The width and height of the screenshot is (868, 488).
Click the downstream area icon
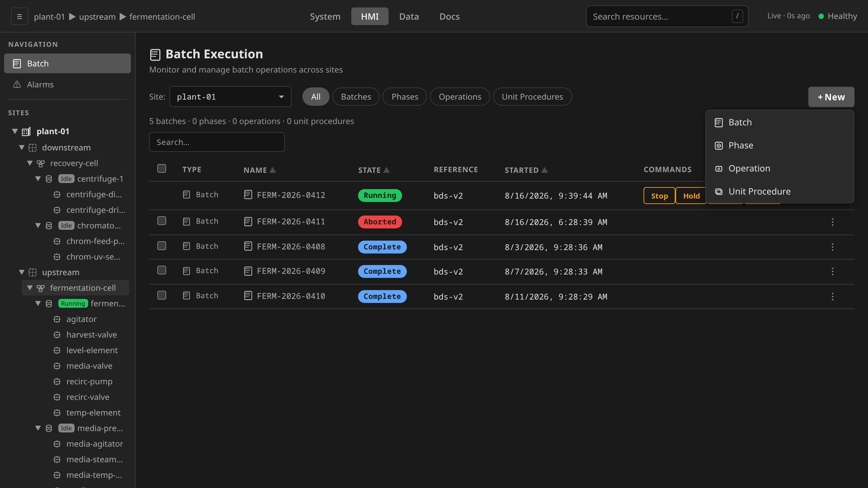[33, 148]
